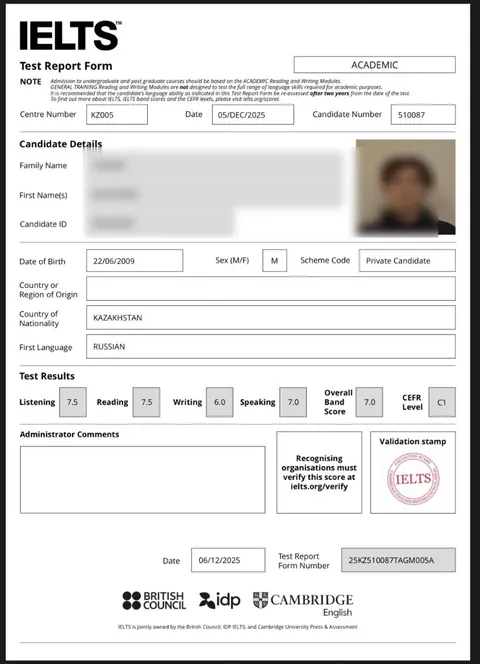
Task: Click the blurred candidate photo
Action: point(405,187)
